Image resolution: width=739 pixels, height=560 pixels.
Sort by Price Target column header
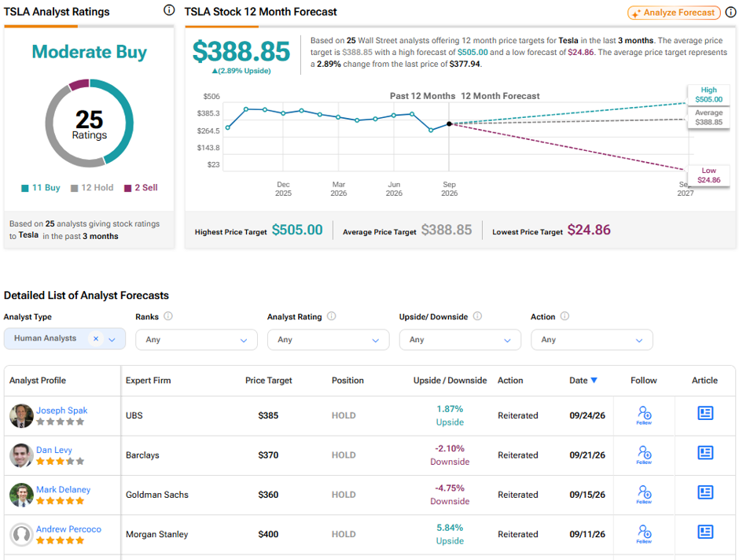click(x=269, y=381)
